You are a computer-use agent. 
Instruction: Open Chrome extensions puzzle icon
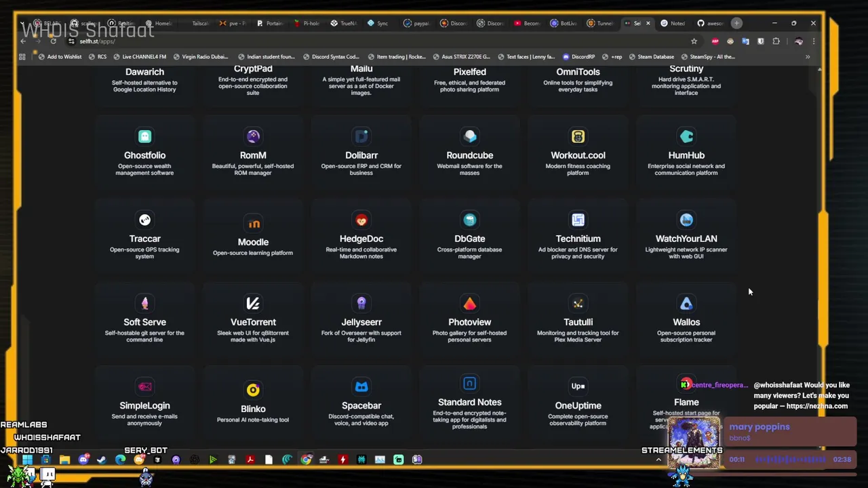(x=776, y=41)
